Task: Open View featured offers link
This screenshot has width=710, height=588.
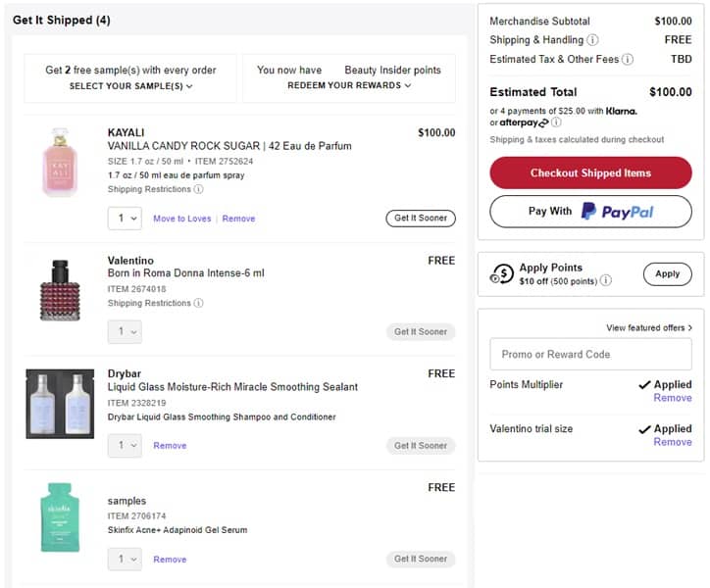Action: point(648,328)
